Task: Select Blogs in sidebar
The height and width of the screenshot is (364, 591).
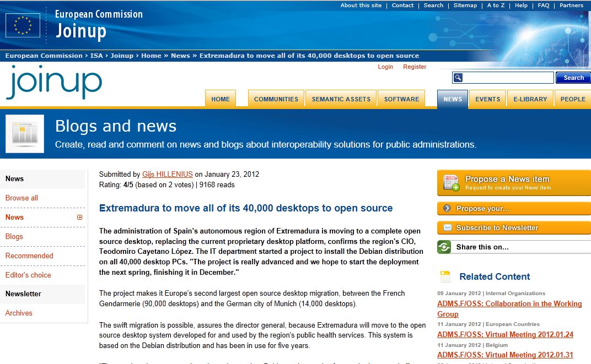Action: [x=14, y=236]
